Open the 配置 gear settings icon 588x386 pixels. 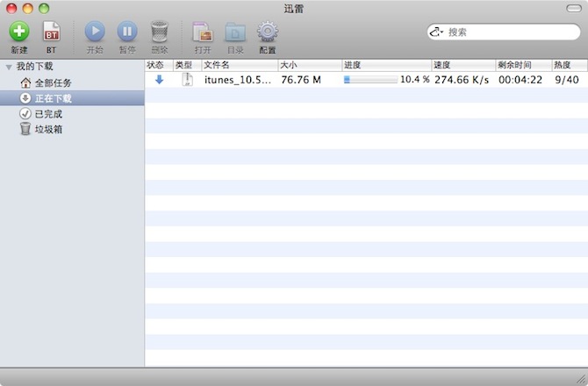click(x=268, y=32)
